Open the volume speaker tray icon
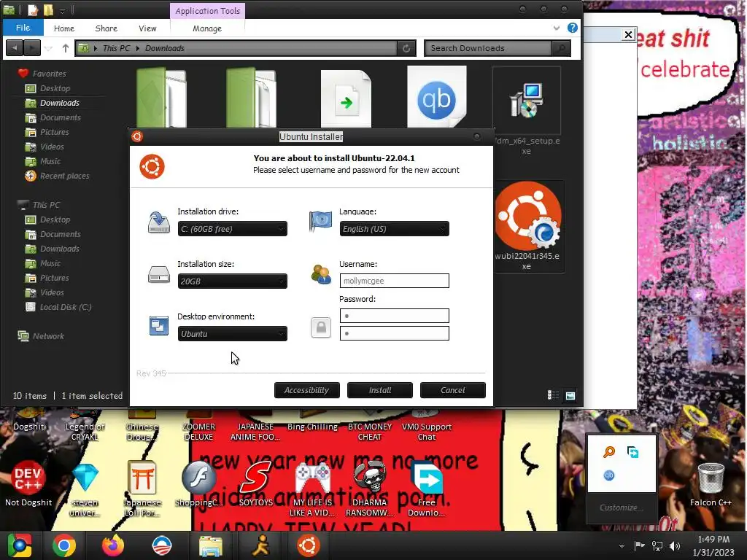The image size is (747, 560). (675, 545)
